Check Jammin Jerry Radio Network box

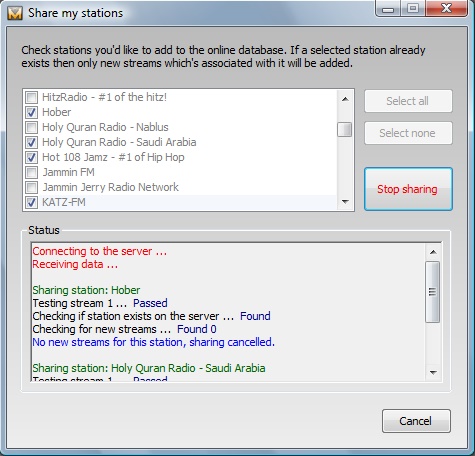32,187
